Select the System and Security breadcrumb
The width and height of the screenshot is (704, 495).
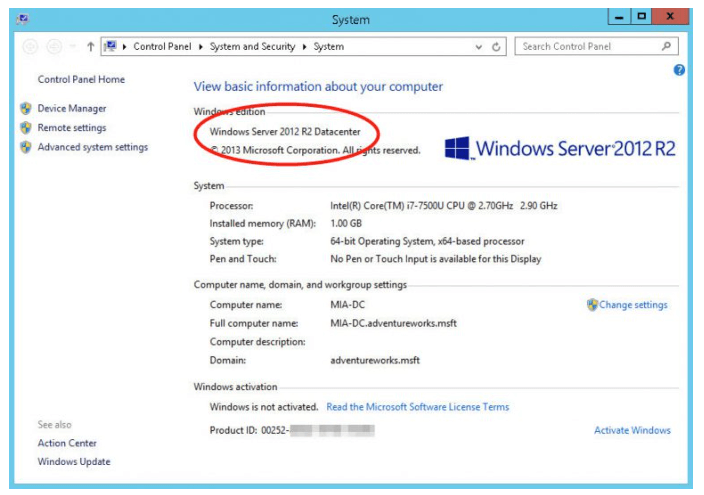click(x=252, y=46)
